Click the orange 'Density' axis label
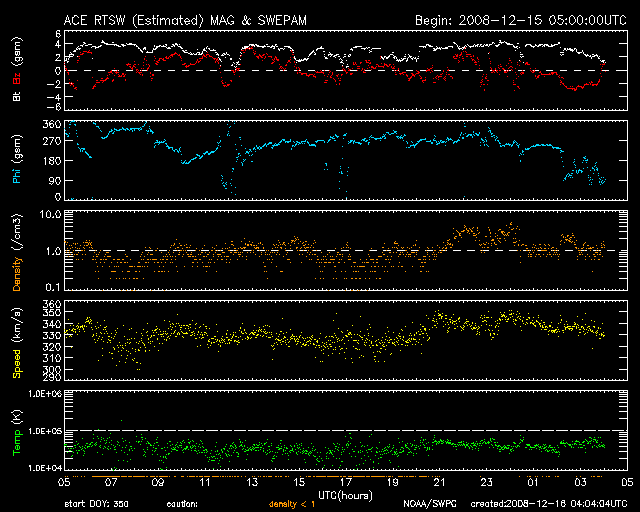This screenshot has width=640, height=512. pos(17,274)
